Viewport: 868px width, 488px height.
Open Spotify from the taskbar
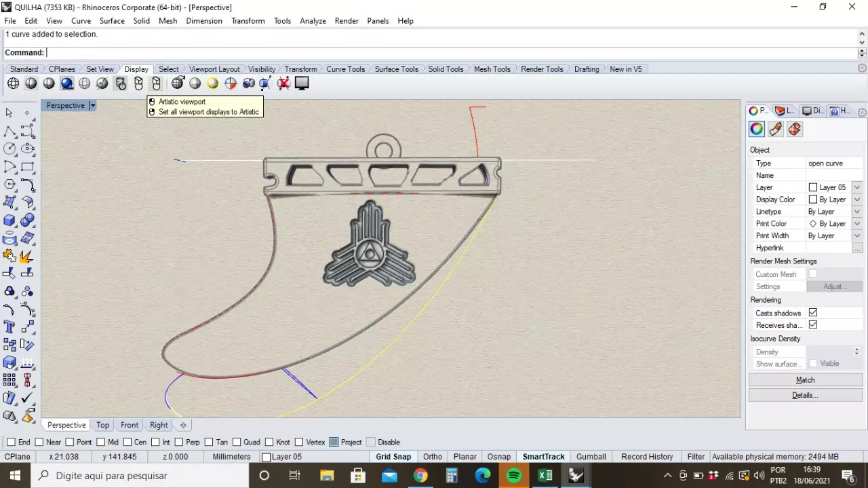pyautogui.click(x=513, y=475)
